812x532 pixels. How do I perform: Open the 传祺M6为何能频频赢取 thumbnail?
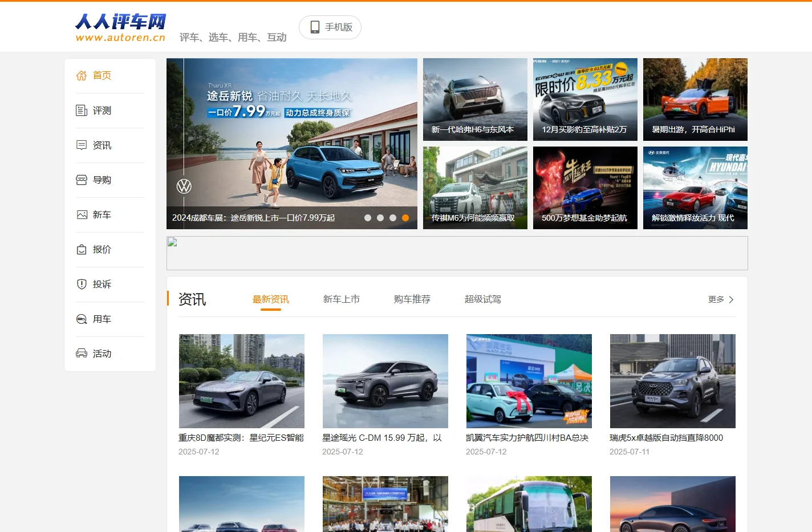click(475, 188)
